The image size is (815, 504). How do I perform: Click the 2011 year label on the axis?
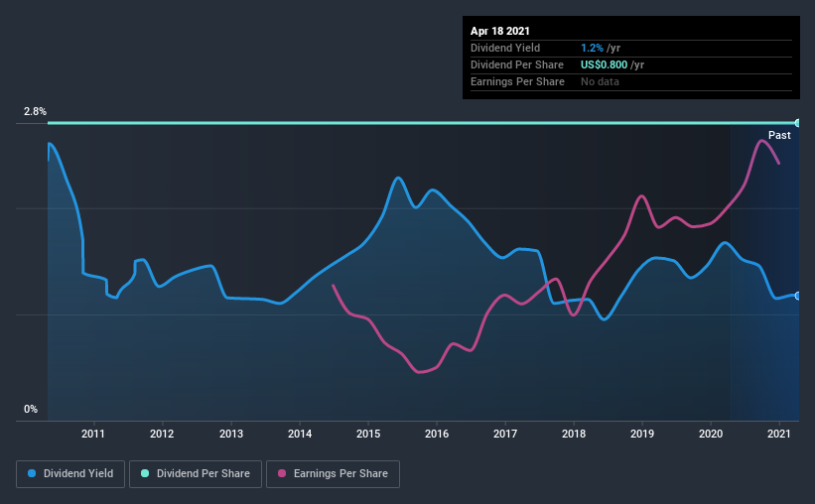click(x=93, y=434)
